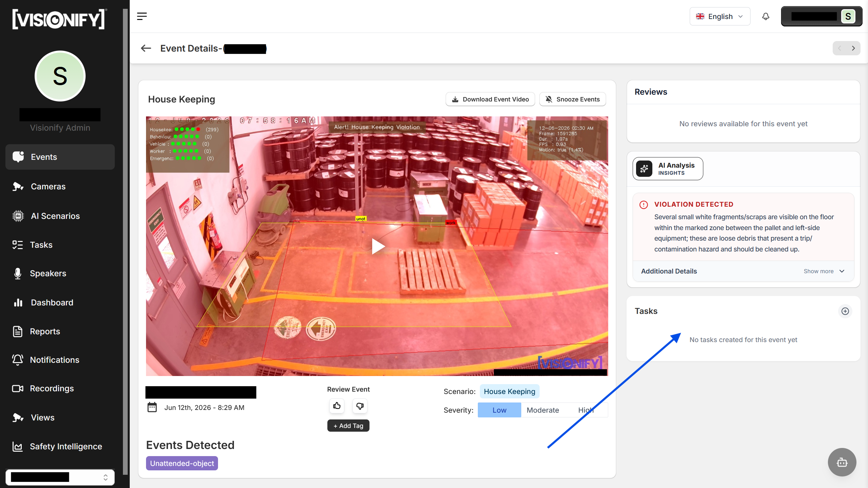Screen dimensions: 868x488
Task: Toggle the sidebar hamburger menu
Action: (142, 16)
